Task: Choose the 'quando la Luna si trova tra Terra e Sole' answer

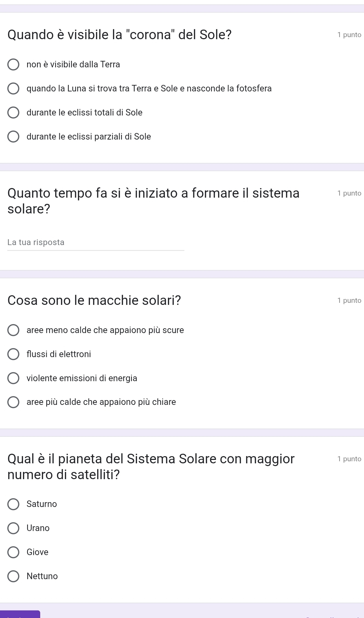Action: tap(13, 89)
